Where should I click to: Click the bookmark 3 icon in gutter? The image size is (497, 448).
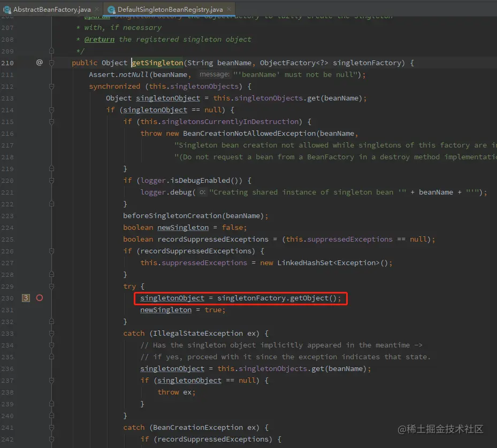pos(26,298)
